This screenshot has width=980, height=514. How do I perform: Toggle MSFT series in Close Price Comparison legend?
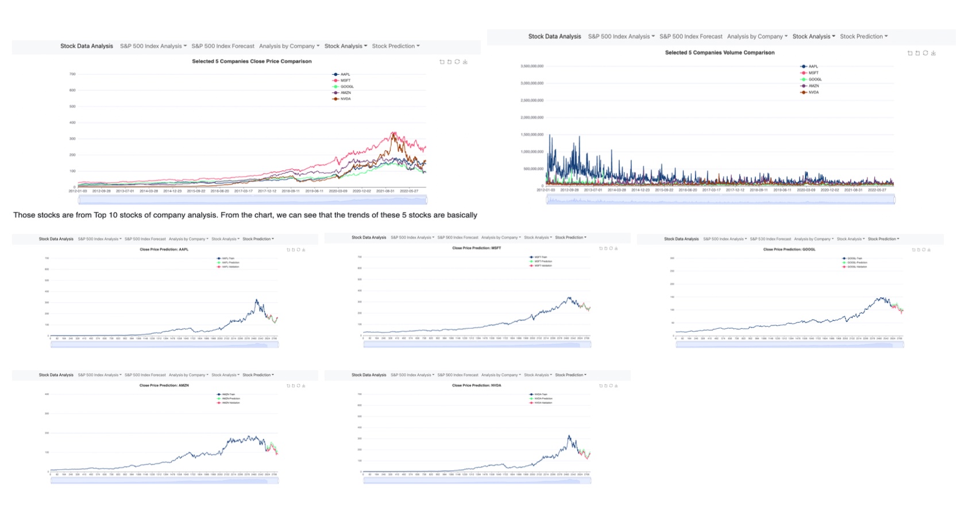[x=341, y=80]
